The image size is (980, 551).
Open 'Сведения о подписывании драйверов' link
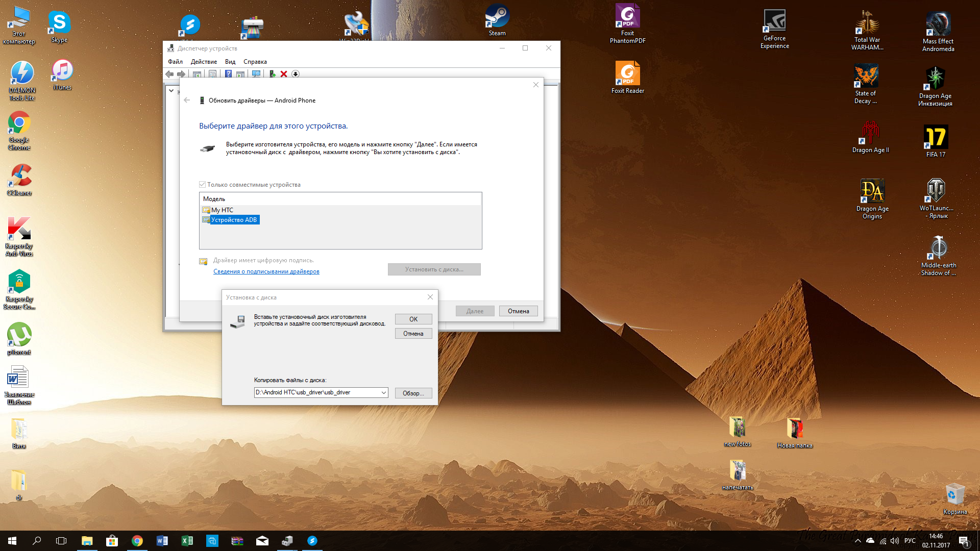(x=266, y=271)
